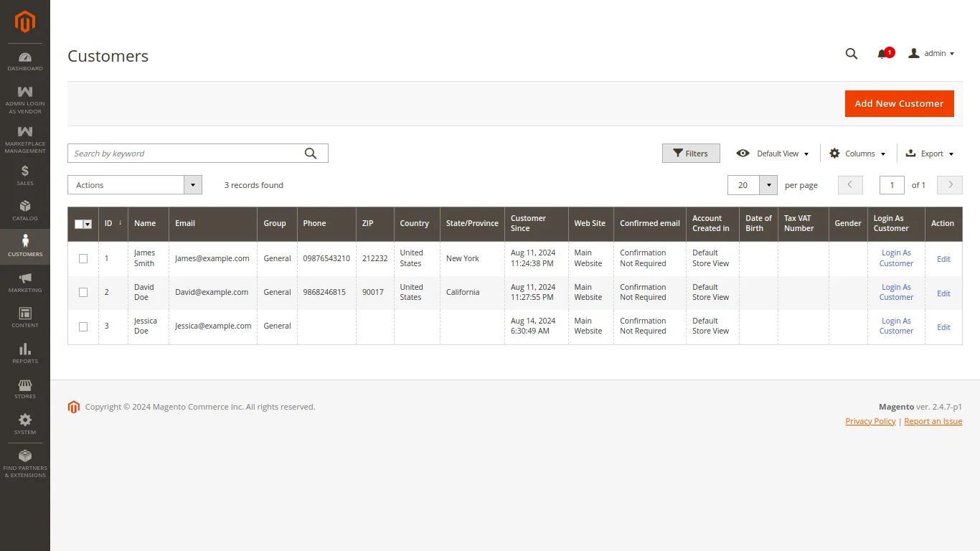Click the notifications bell icon
The height and width of the screenshot is (551, 980).
point(882,53)
